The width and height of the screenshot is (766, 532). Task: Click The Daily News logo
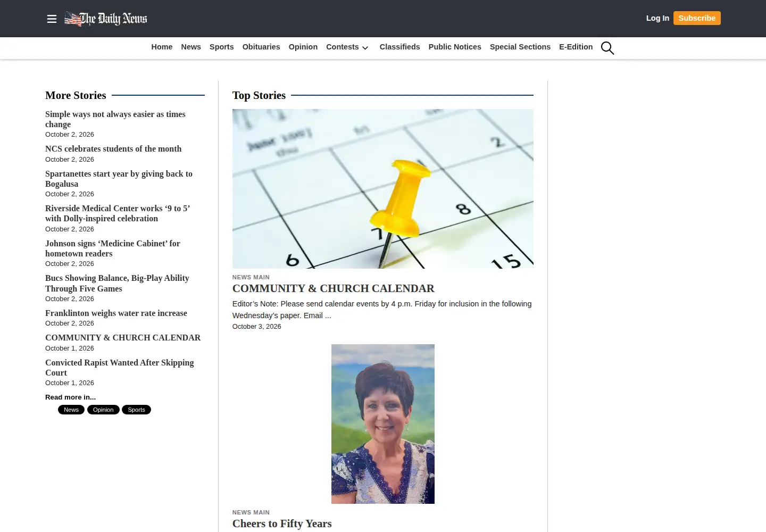tap(106, 19)
